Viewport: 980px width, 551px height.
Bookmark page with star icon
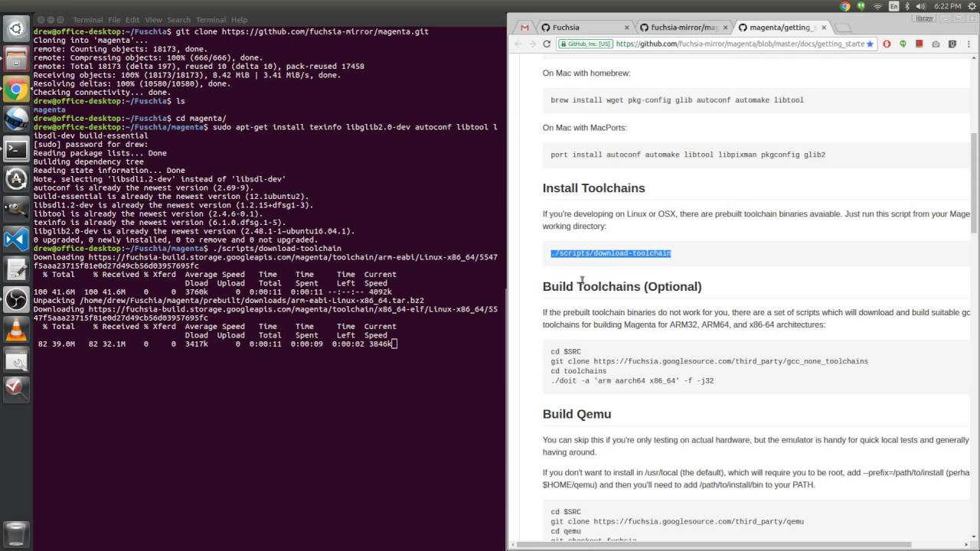pos(871,44)
